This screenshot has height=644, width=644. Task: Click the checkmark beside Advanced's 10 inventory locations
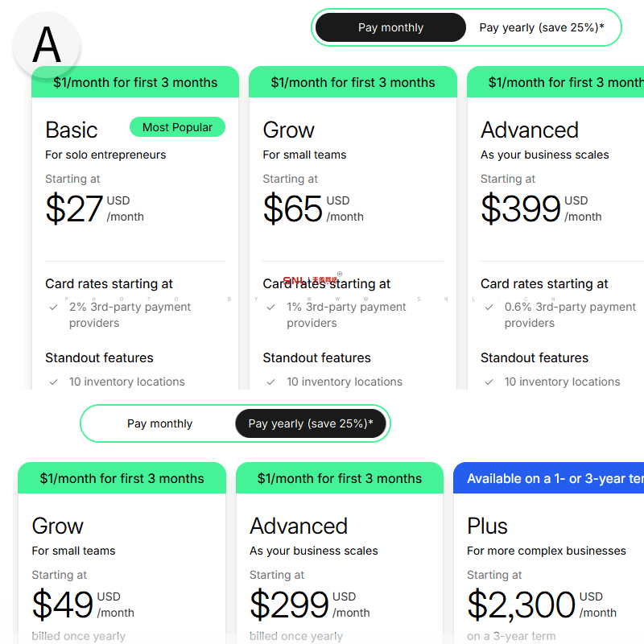click(x=489, y=382)
